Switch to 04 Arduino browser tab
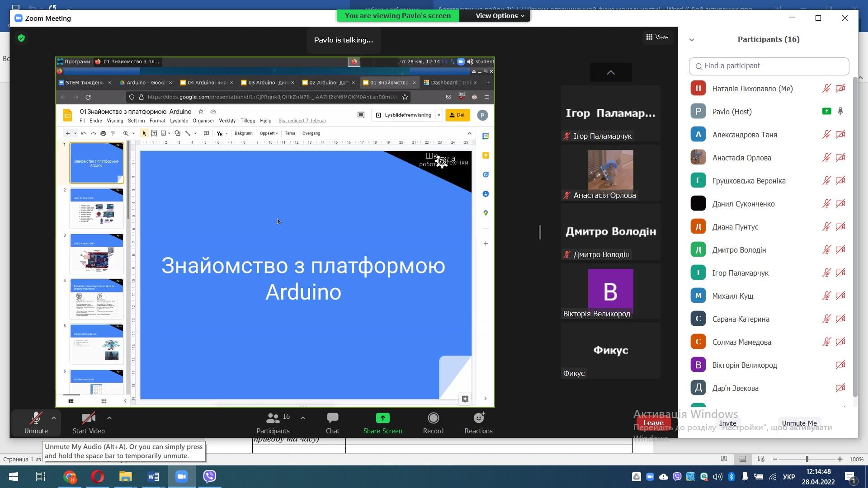This screenshot has height=488, width=868. (207, 83)
